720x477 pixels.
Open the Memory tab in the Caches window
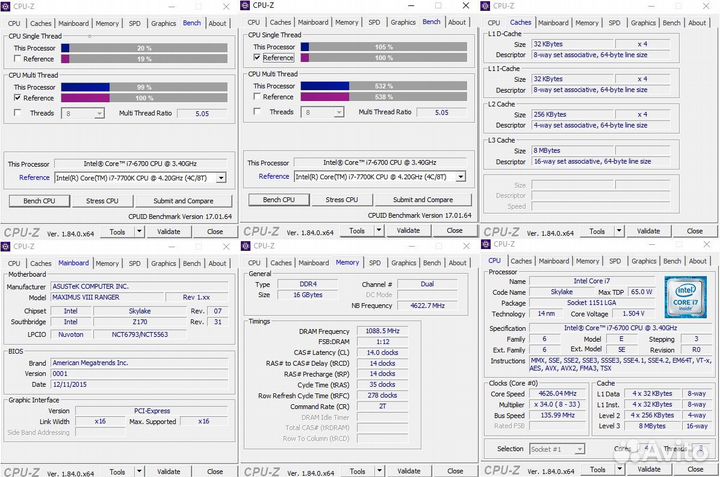(x=587, y=22)
